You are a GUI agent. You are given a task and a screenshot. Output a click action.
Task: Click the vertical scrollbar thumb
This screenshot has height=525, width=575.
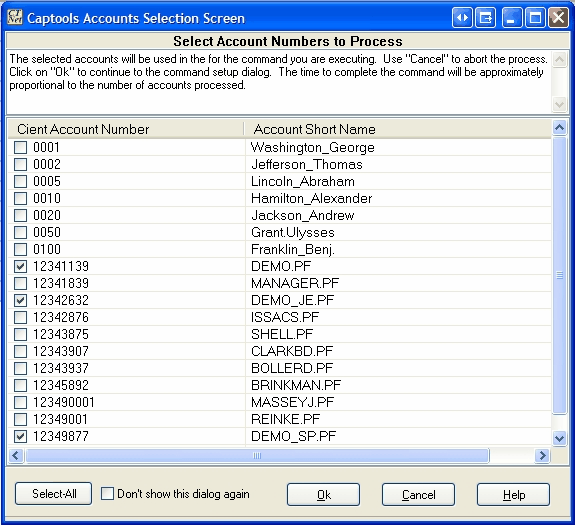click(x=559, y=275)
